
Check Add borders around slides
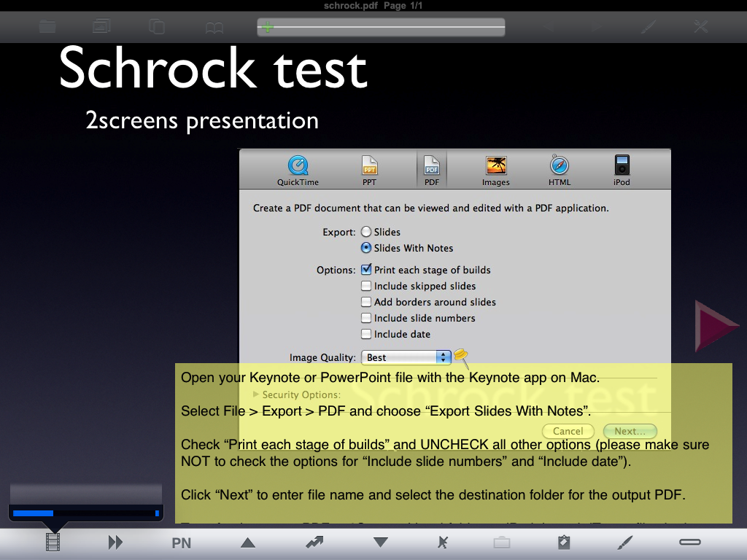[x=366, y=302]
